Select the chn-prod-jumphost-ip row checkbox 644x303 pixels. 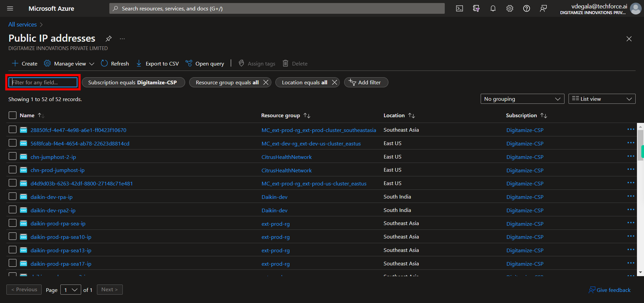[x=12, y=169]
